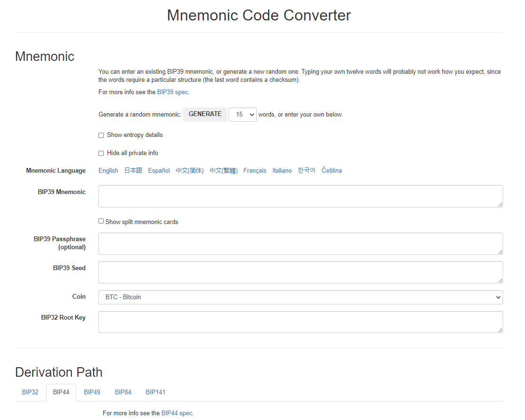Select Italiano mnemonic language

point(282,170)
